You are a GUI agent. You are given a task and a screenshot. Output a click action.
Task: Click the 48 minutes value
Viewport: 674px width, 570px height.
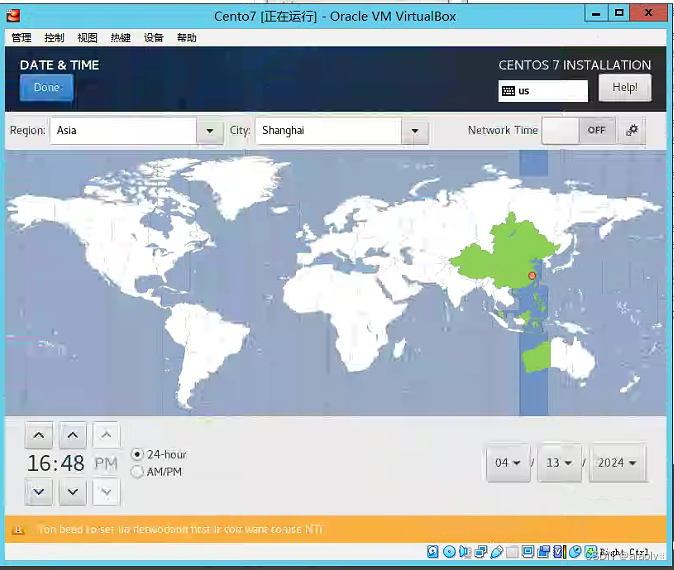(72, 463)
